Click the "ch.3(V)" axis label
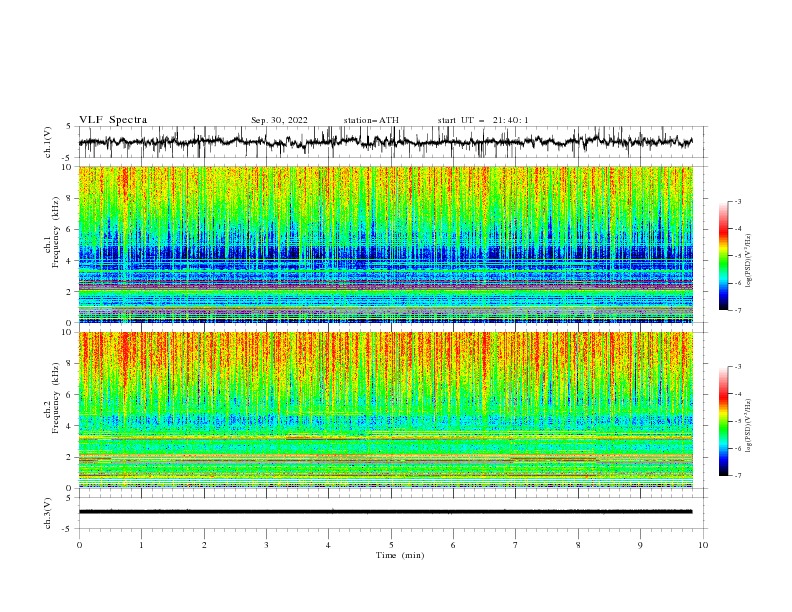This screenshot has width=792, height=612. coord(48,513)
